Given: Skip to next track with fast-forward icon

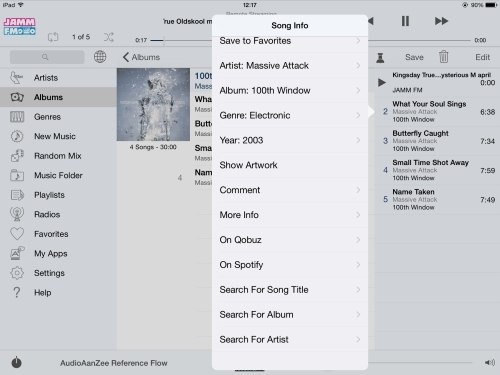Looking at the screenshot, I should [x=441, y=21].
